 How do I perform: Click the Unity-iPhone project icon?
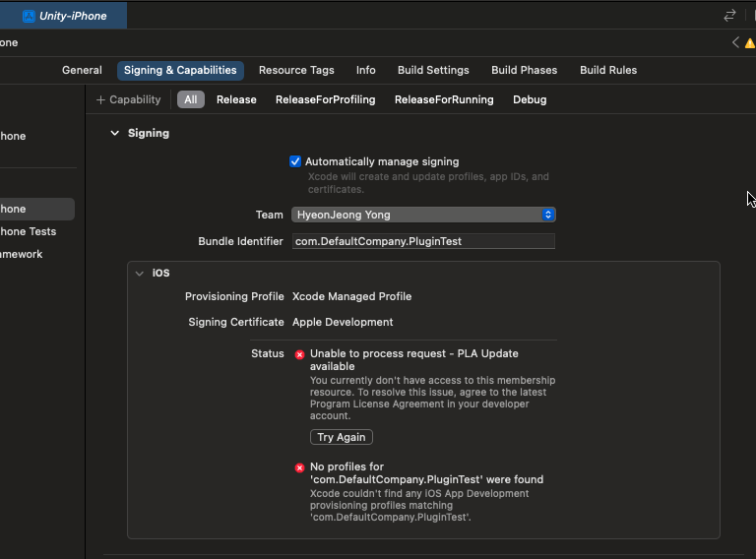click(29, 17)
